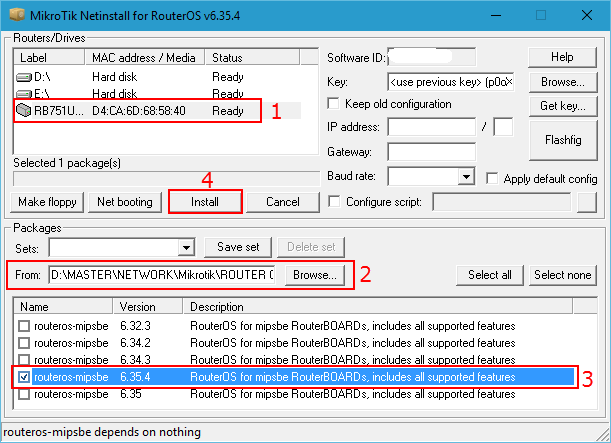Click the Status column header in drives list

coord(252,58)
